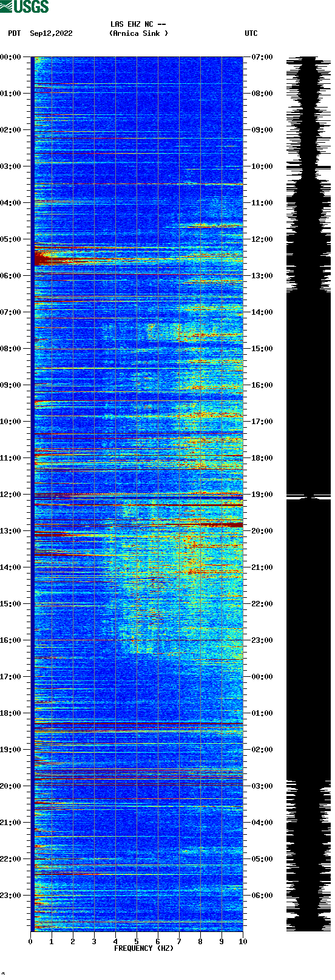
Task: Select the UTC timezone label
Action: pos(251,33)
